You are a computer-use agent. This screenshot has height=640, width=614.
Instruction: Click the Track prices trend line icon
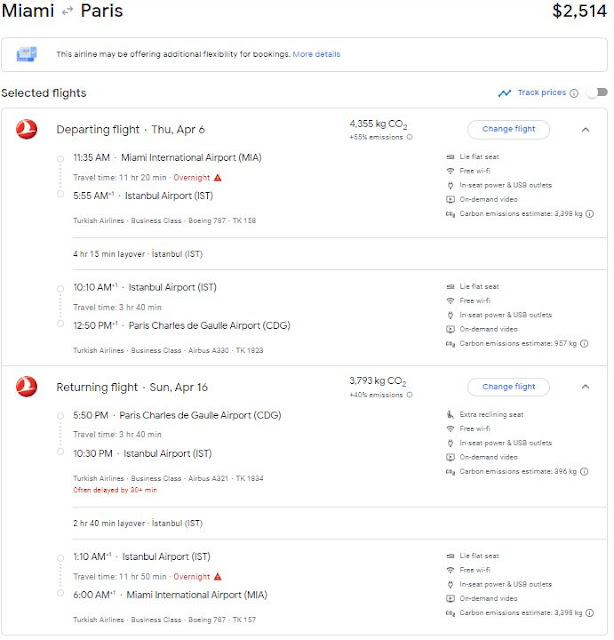click(x=505, y=93)
